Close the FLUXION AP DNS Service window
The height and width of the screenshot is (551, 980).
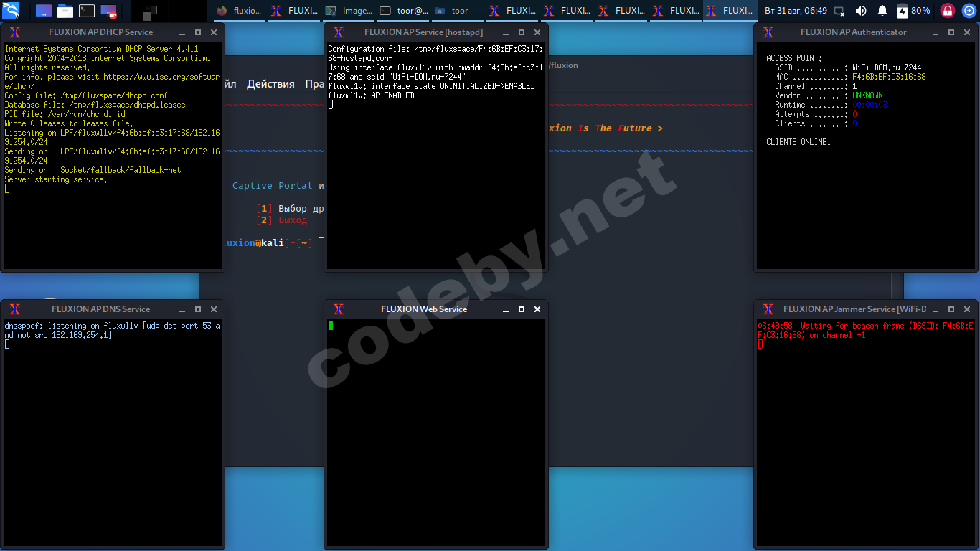point(214,309)
